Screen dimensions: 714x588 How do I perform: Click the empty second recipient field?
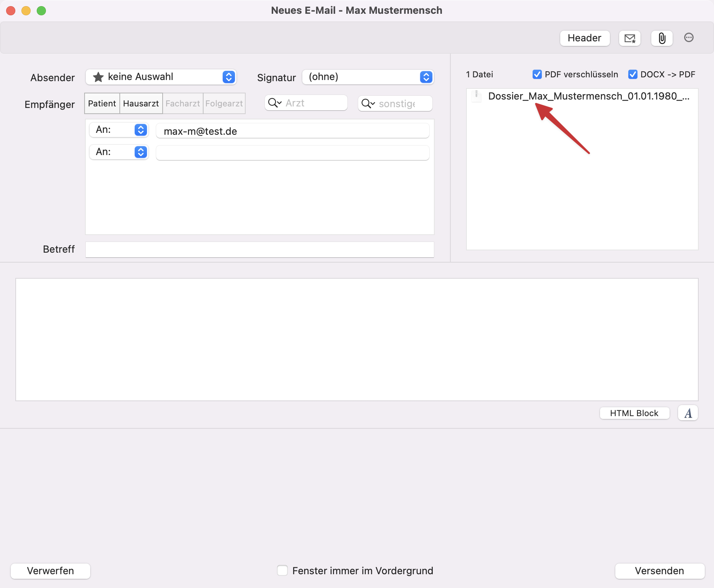(x=293, y=153)
